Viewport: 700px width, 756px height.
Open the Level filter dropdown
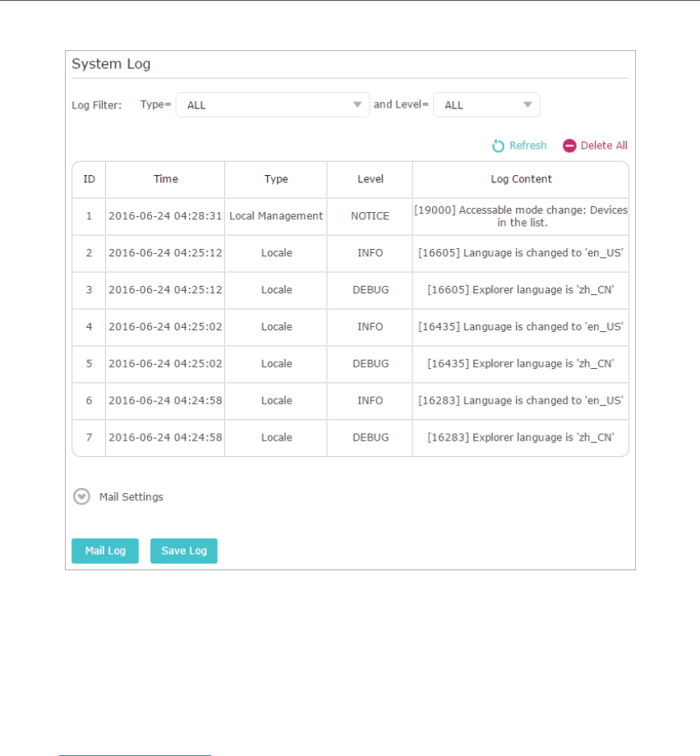(x=486, y=104)
